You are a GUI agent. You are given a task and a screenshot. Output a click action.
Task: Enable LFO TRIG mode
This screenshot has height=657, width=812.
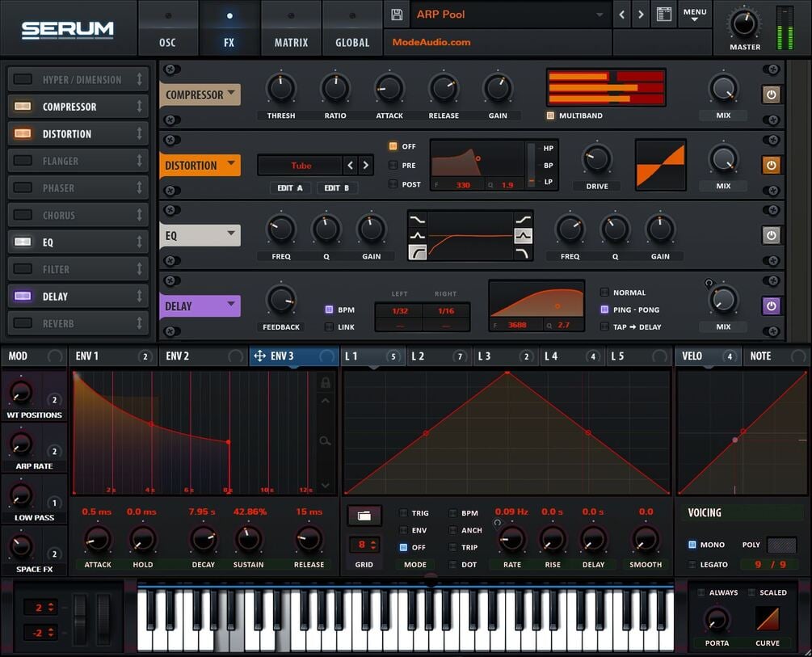coord(403,513)
